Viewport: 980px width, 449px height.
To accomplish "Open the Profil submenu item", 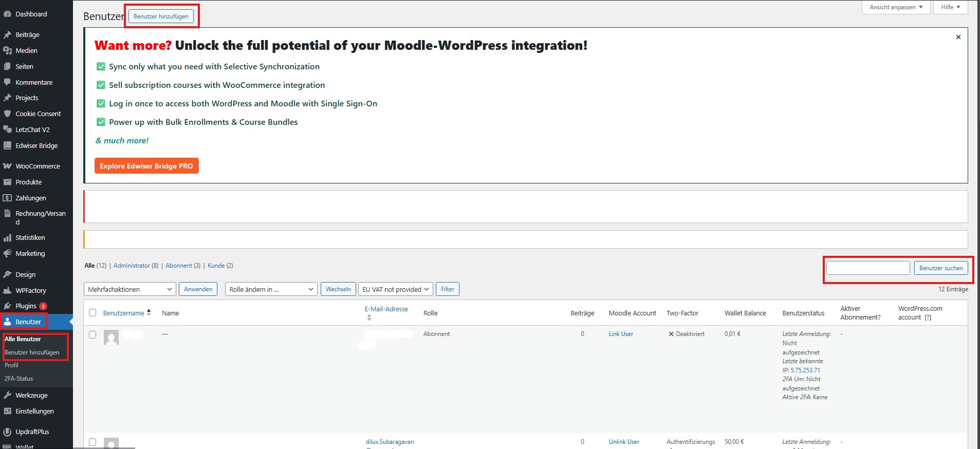I will pyautogui.click(x=11, y=365).
